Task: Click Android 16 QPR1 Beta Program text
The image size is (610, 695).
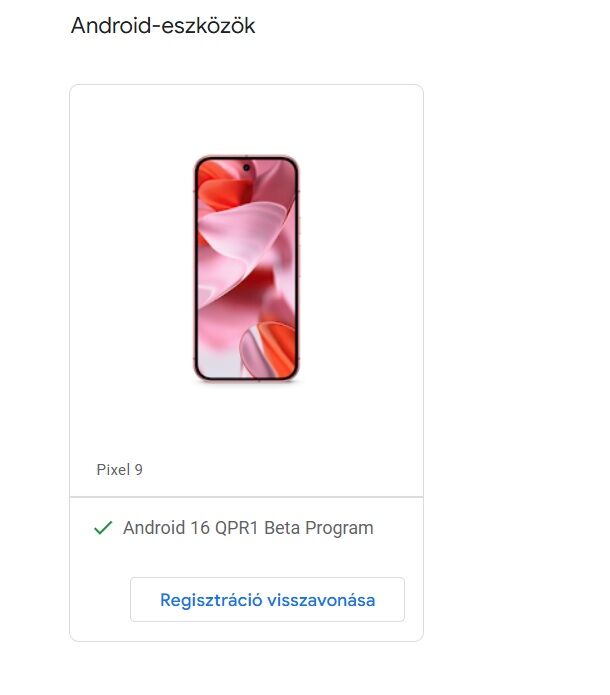Action: (248, 528)
